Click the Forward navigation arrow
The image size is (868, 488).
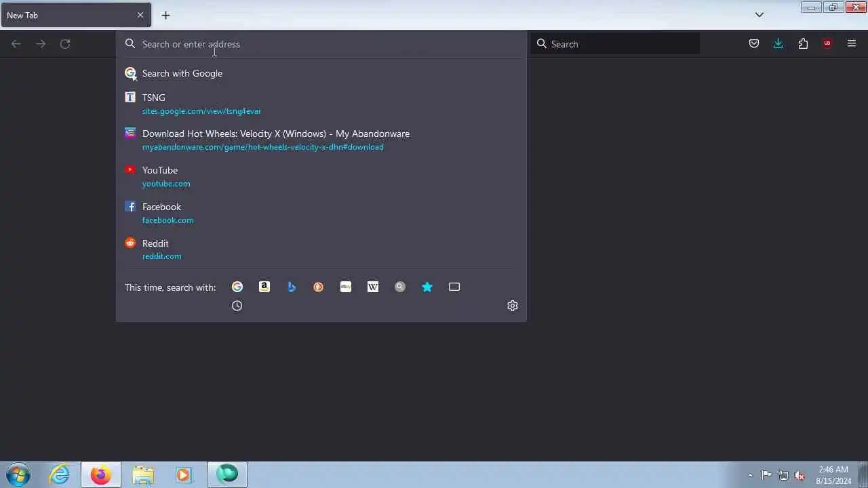point(41,43)
